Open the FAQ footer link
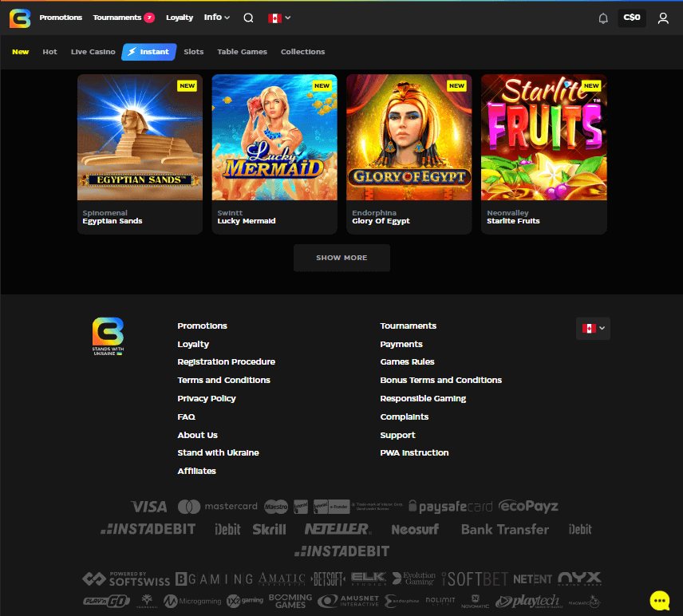The image size is (683, 616). pyautogui.click(x=187, y=417)
